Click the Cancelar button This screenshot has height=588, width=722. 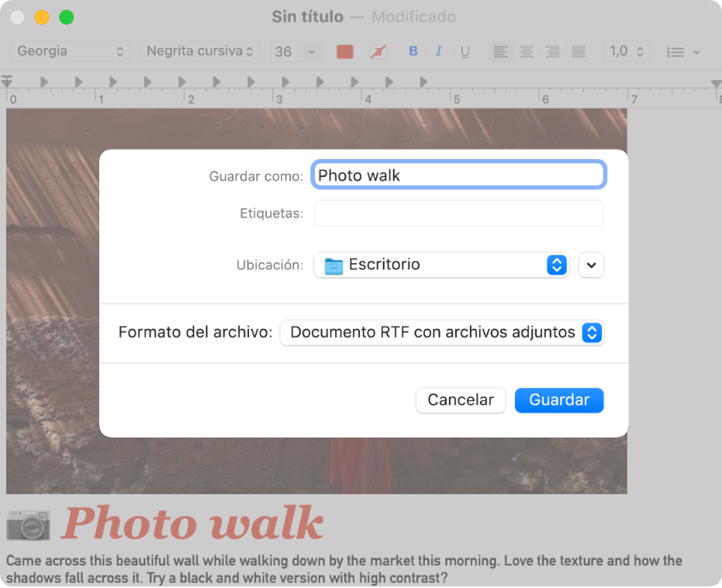[461, 400]
